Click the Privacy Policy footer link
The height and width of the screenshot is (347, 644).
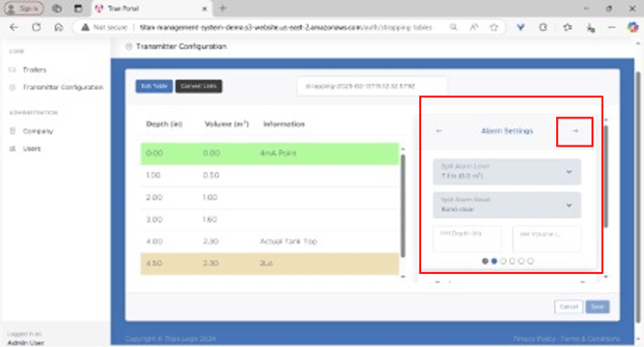534,339
